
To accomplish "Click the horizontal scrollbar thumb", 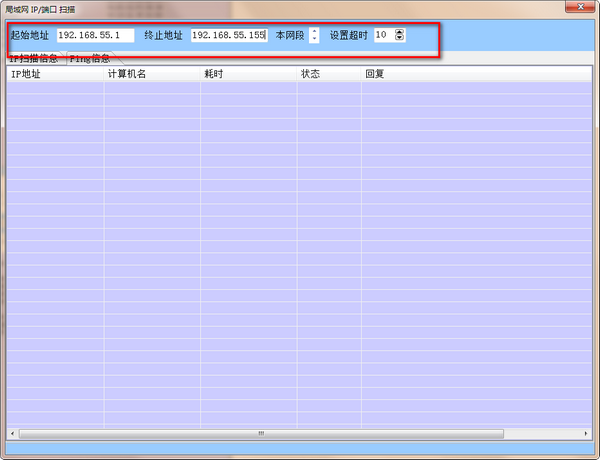I will point(261,434).
